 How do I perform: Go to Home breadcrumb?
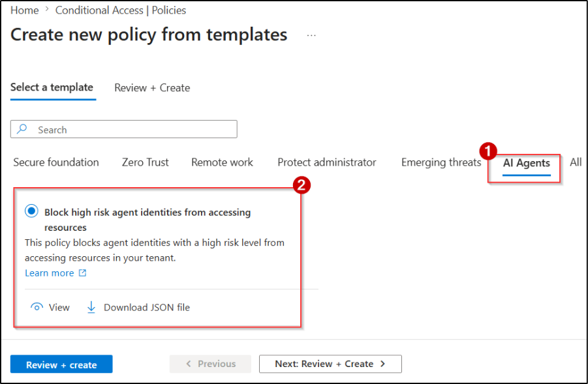click(24, 10)
